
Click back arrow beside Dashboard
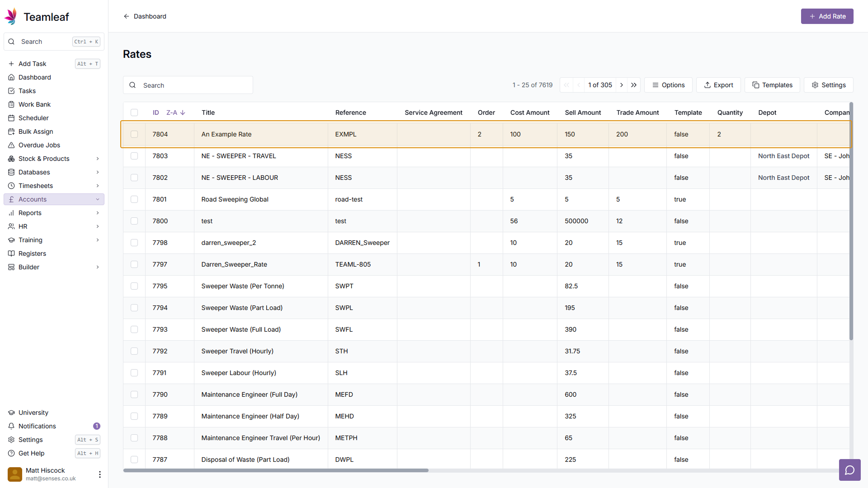[x=126, y=16]
